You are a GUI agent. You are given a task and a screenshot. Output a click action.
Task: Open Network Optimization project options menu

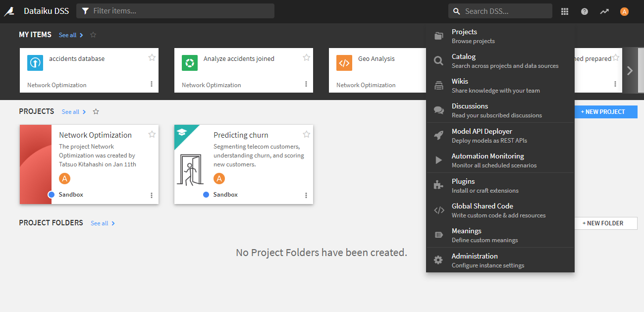point(152,196)
